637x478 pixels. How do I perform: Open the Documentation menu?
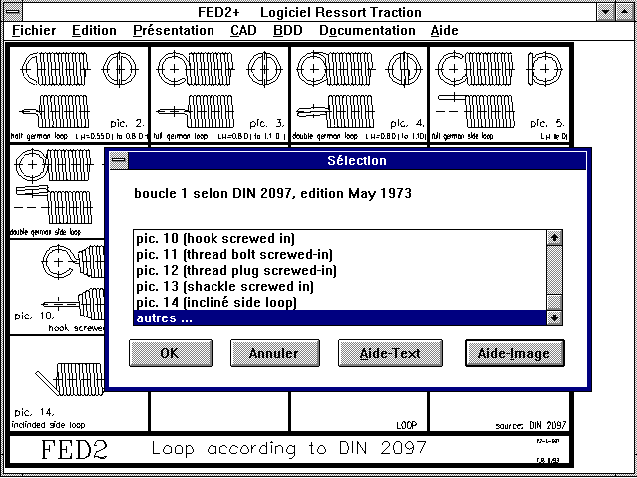point(367,30)
